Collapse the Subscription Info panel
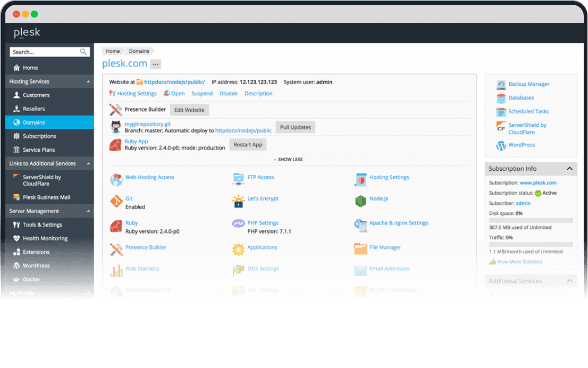The image size is (588, 368). click(569, 169)
